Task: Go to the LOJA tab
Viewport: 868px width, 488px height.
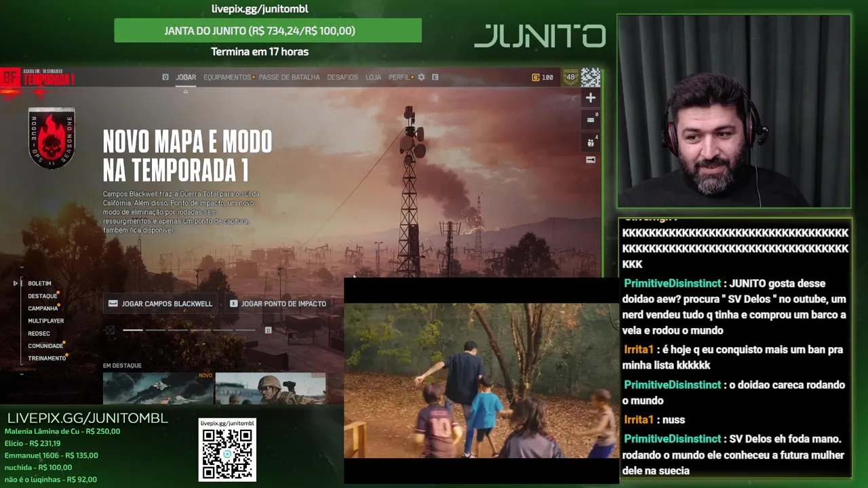Action: pyautogui.click(x=373, y=77)
